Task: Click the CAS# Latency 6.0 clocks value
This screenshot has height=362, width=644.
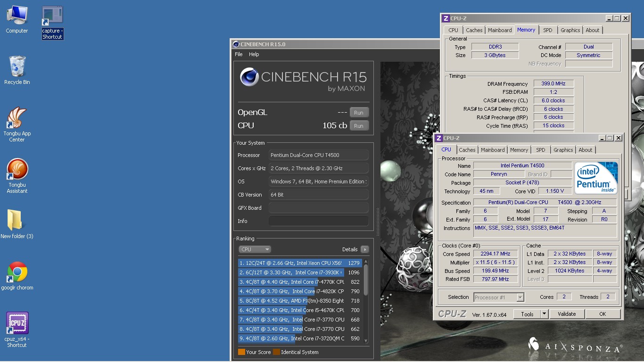Action: [x=553, y=100]
